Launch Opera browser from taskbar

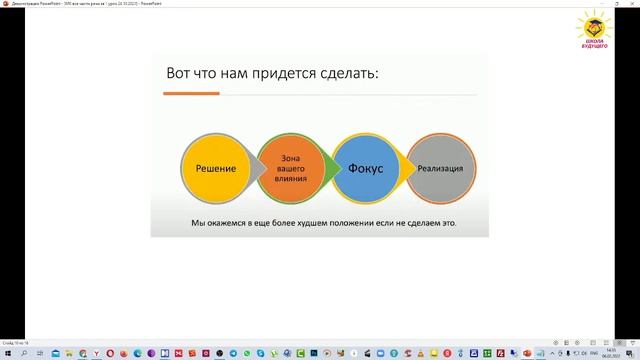(x=110, y=353)
